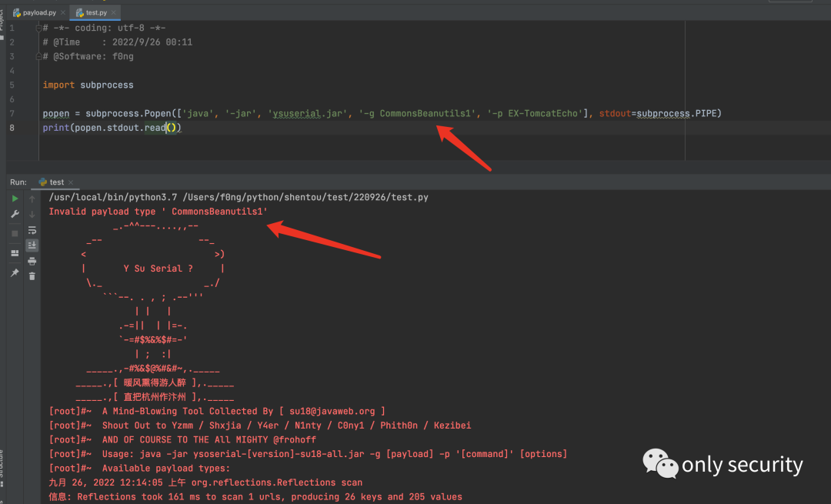831x504 pixels.
Task: Toggle scroll to end of console
Action: pyautogui.click(x=32, y=245)
